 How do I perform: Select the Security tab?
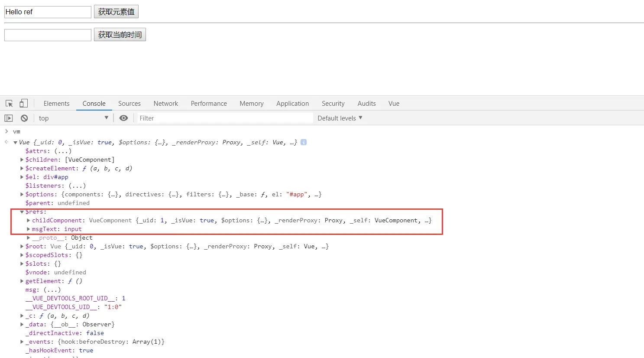click(x=333, y=104)
